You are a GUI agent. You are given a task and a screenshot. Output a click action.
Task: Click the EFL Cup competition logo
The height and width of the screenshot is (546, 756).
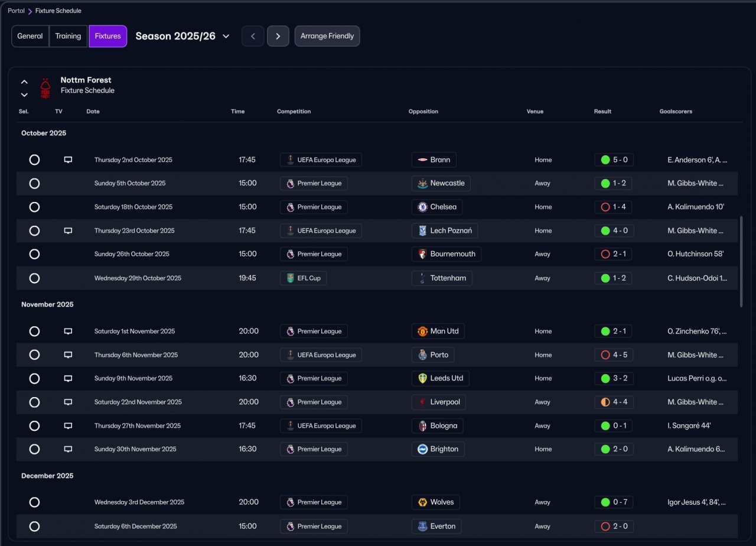coord(290,278)
